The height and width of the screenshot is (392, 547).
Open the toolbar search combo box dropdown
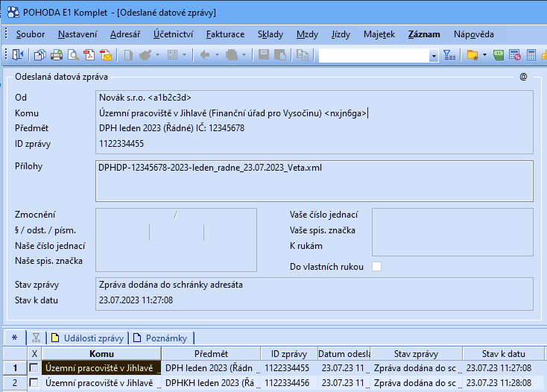[x=434, y=56]
